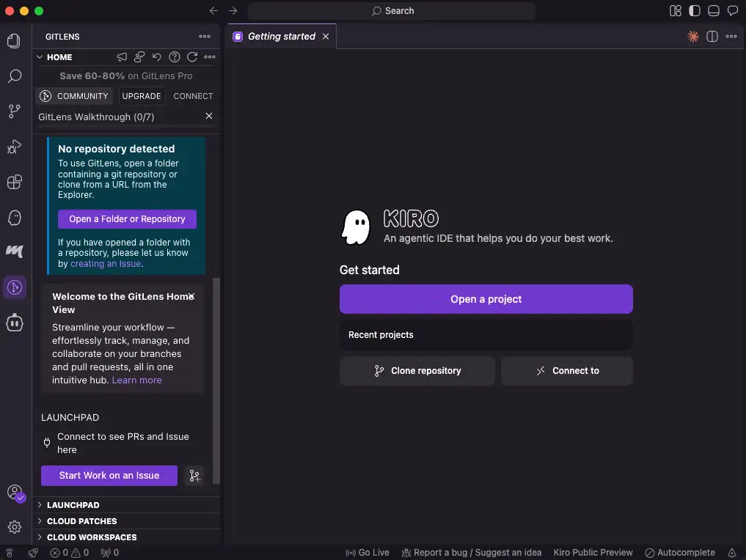
Task: Click Kiro Public Preview status item
Action: tap(593, 553)
